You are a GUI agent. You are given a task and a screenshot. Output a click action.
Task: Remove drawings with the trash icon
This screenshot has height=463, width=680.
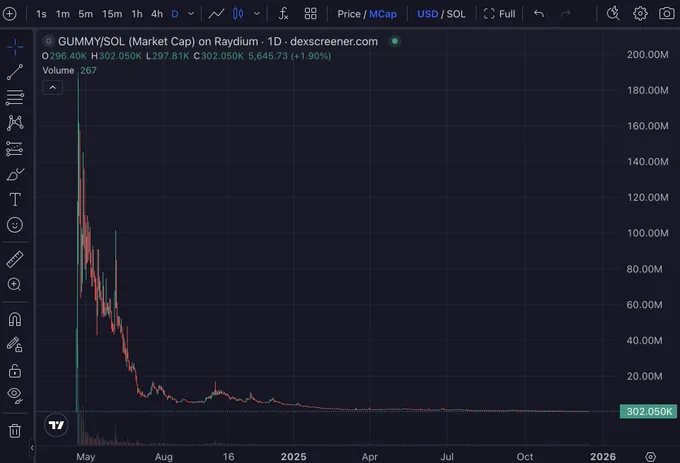(x=15, y=430)
